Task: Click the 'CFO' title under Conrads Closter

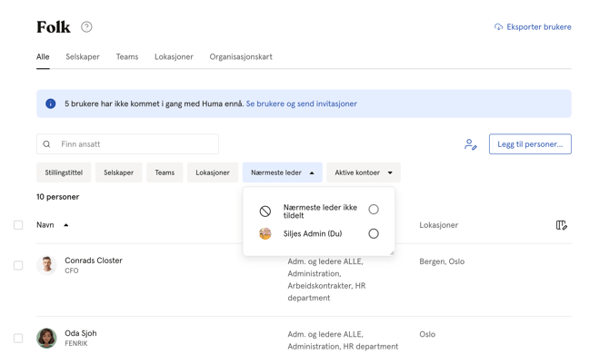Action: coord(72,271)
